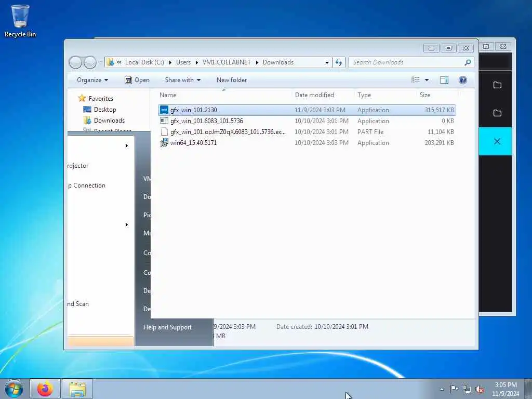Click the muted volume tray icon
The height and width of the screenshot is (399, 532).
(x=480, y=390)
